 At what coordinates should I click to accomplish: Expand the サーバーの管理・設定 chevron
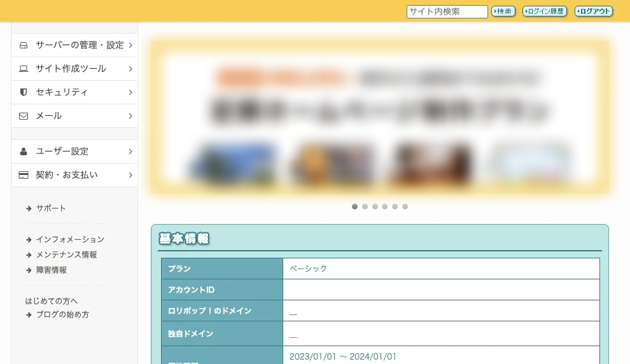(x=130, y=45)
